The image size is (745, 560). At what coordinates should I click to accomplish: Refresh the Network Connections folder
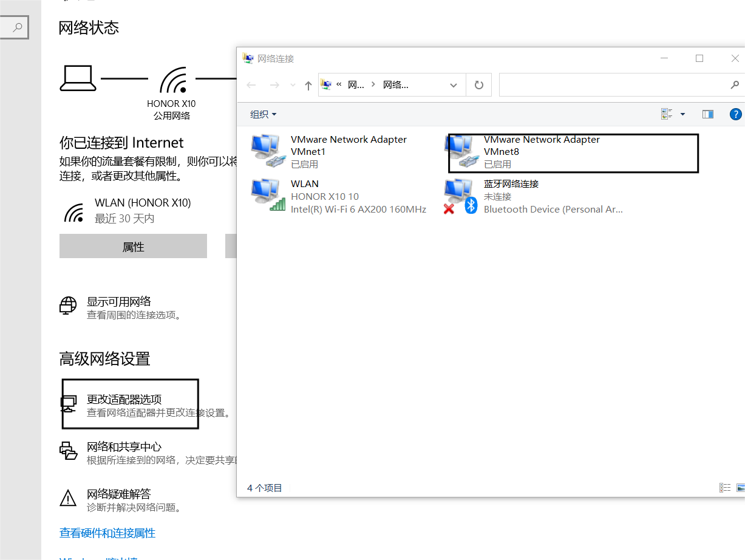point(479,85)
